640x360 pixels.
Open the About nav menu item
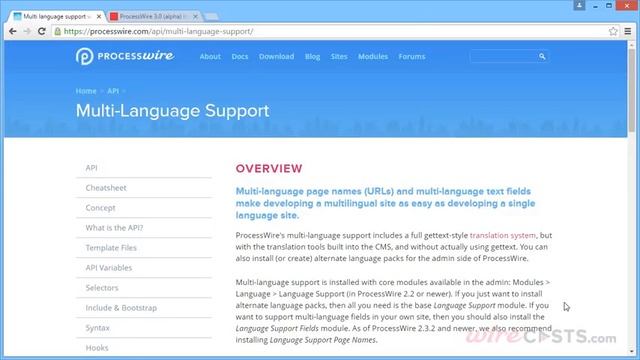210,56
